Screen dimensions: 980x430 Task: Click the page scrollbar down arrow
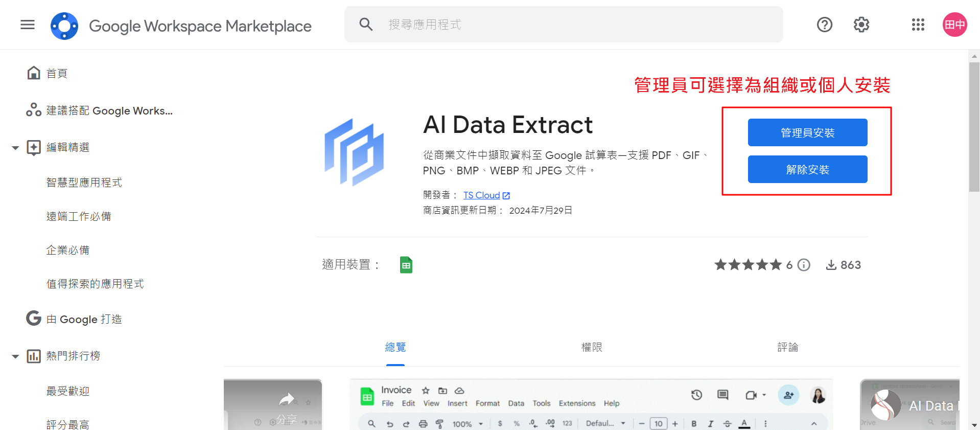(974, 425)
